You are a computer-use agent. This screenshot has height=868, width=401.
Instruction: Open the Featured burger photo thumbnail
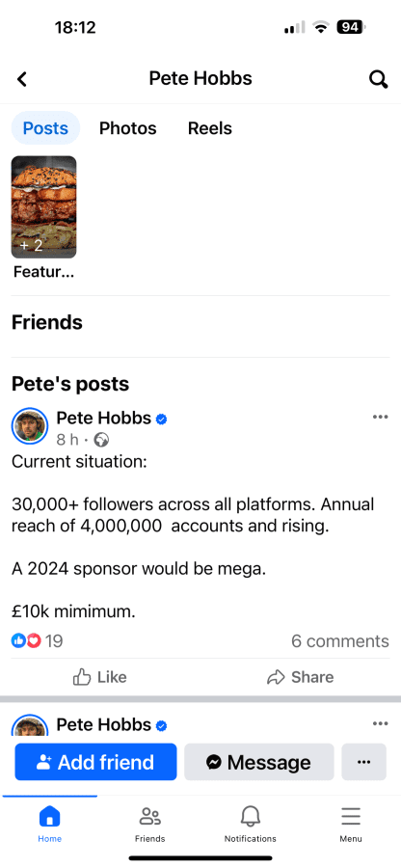click(43, 207)
